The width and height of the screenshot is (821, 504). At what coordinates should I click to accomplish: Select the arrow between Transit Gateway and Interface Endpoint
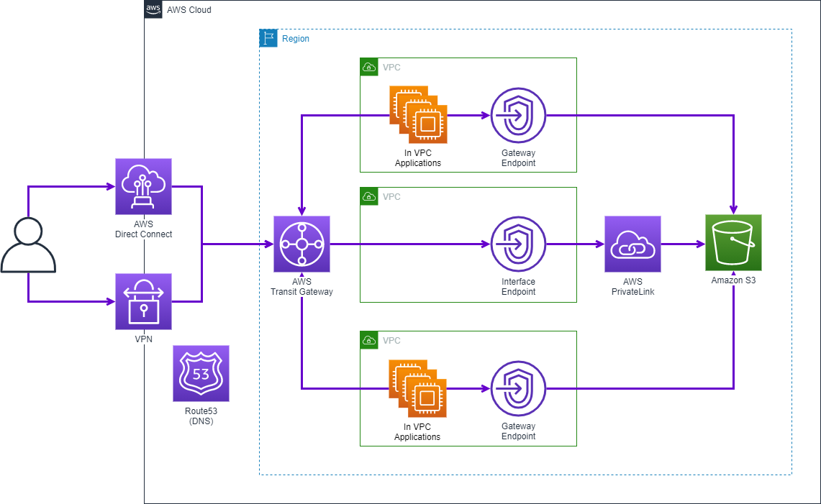pos(410,244)
